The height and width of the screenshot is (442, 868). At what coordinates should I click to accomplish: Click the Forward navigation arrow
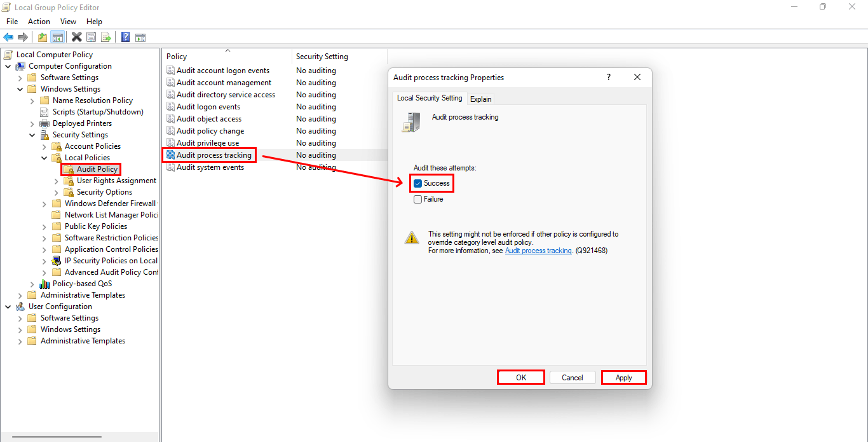23,36
